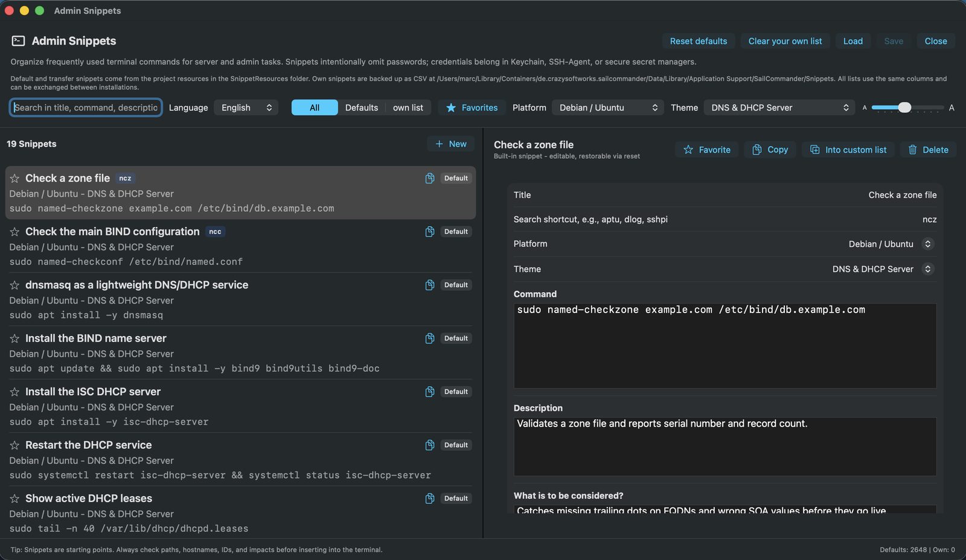Select the 'sudo apt install -y dnsmasq' command

[x=86, y=316]
